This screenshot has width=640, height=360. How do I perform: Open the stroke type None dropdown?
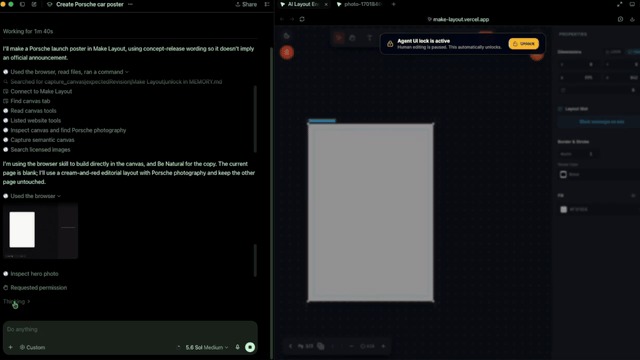coord(600,174)
